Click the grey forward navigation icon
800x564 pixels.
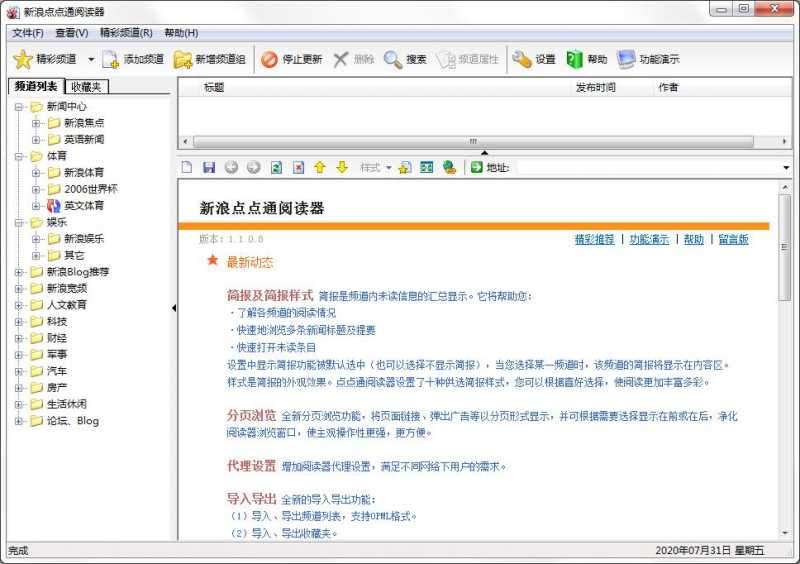254,167
